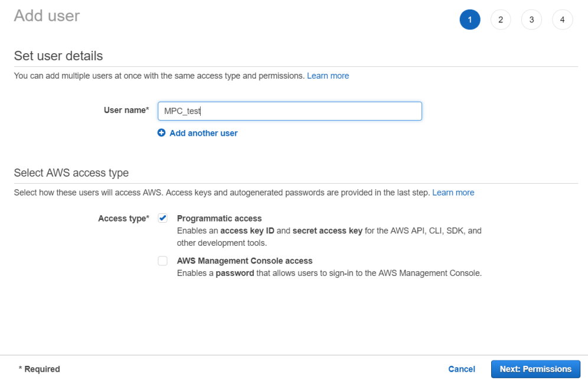Click the Add another user link

[204, 133]
